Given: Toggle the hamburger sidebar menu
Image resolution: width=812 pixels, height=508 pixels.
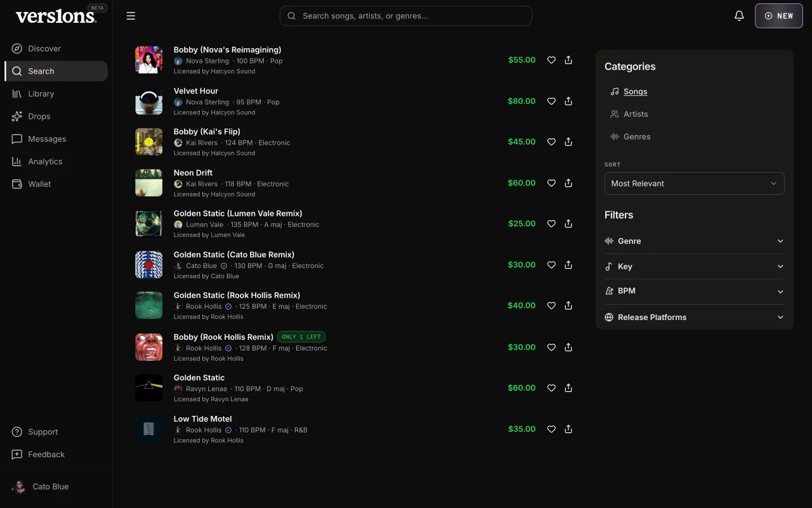Looking at the screenshot, I should (131, 16).
